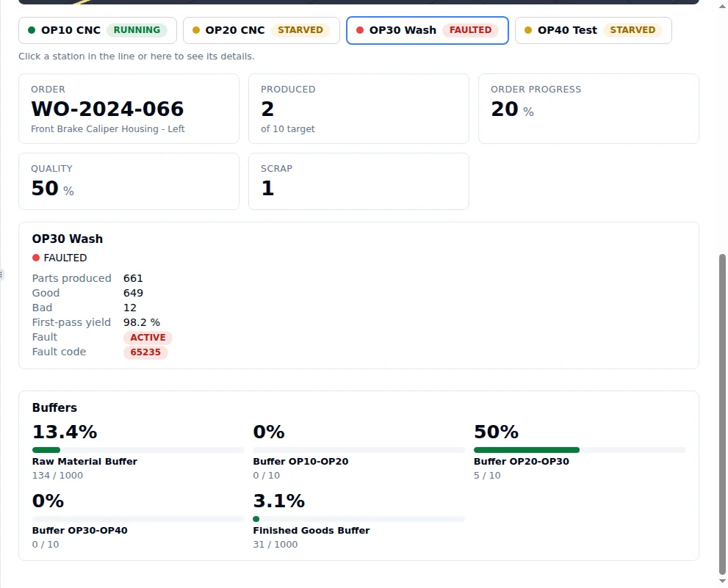Screen dimensions: 728x588
Task: Click the RUNNING status badge
Action: click(x=137, y=30)
